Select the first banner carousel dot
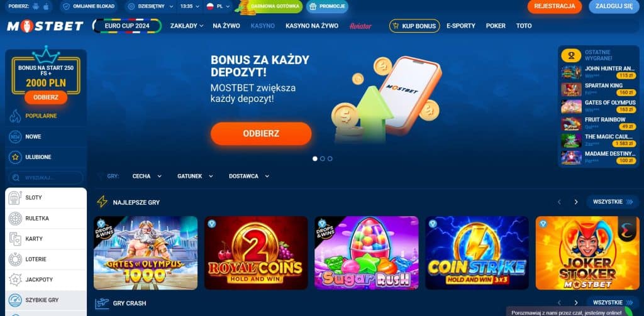This screenshot has height=316, width=644. tap(315, 158)
